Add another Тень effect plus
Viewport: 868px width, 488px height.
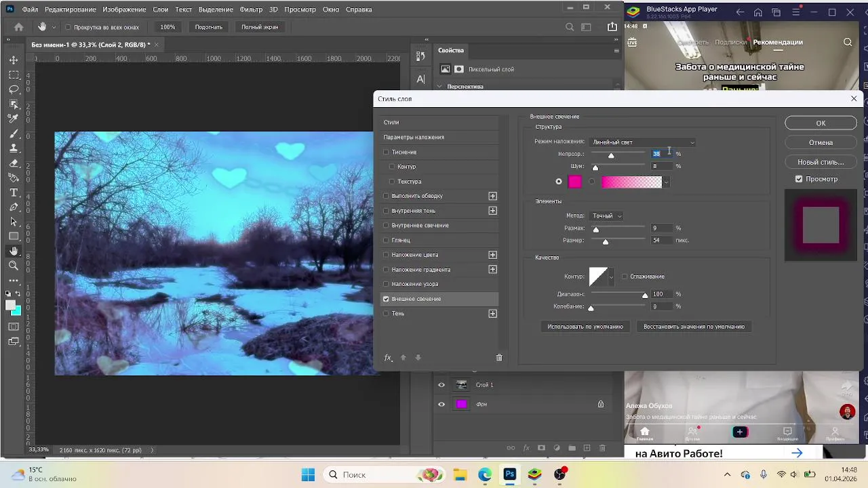coord(493,314)
